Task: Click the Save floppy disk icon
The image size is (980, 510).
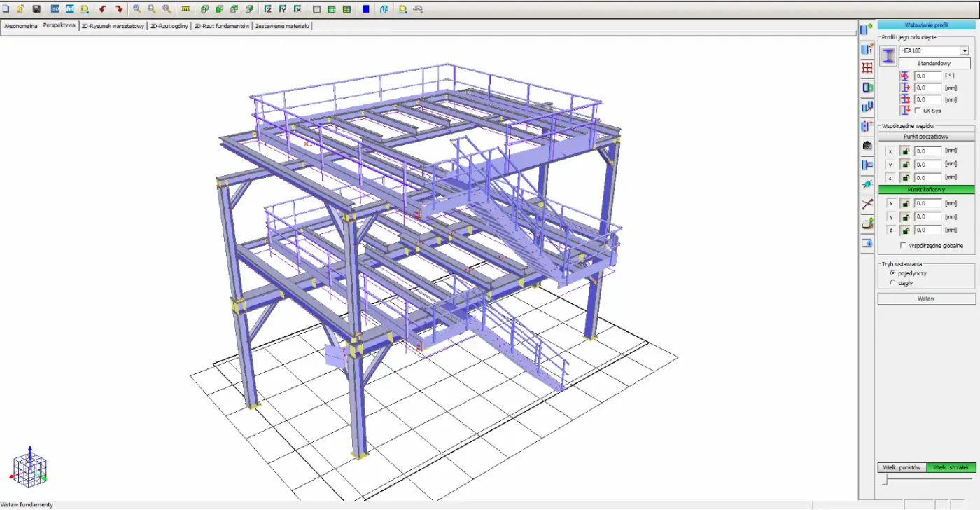Action: 36,9
